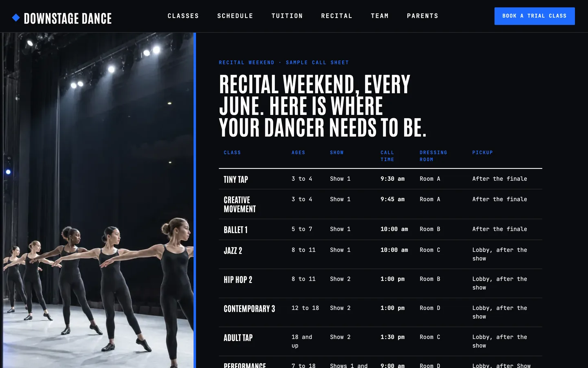Click Jazz 2's Room C cell

pos(430,250)
